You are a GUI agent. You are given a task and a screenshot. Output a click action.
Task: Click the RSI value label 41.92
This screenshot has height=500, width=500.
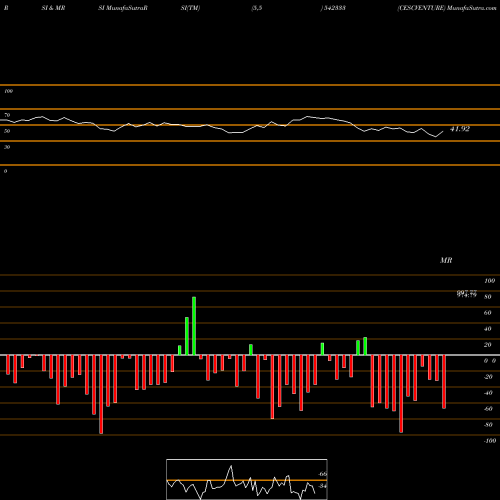[460, 129]
